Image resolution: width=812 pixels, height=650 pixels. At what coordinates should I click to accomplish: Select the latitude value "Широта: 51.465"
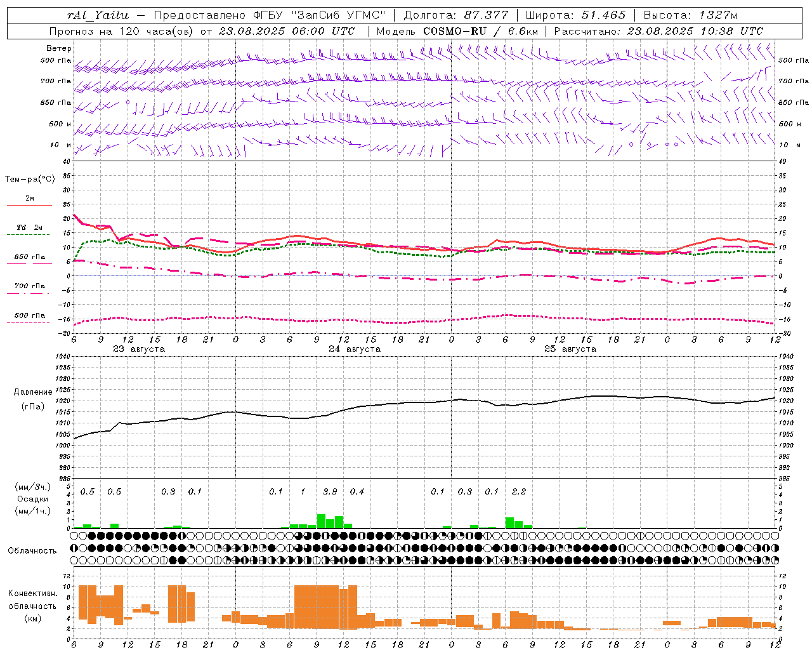point(575,15)
